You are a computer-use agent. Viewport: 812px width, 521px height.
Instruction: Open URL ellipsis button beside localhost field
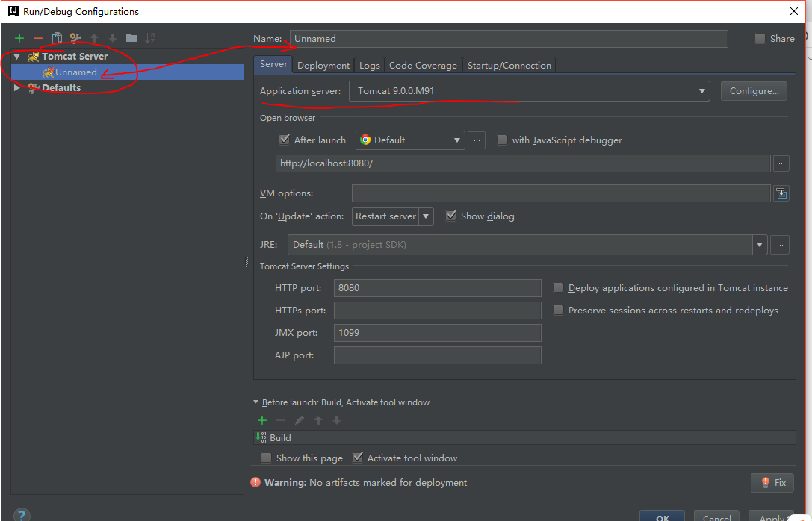tap(781, 163)
